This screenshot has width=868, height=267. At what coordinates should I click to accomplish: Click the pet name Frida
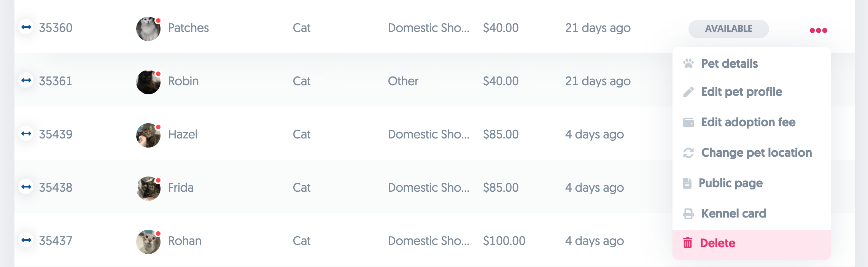coord(181,188)
